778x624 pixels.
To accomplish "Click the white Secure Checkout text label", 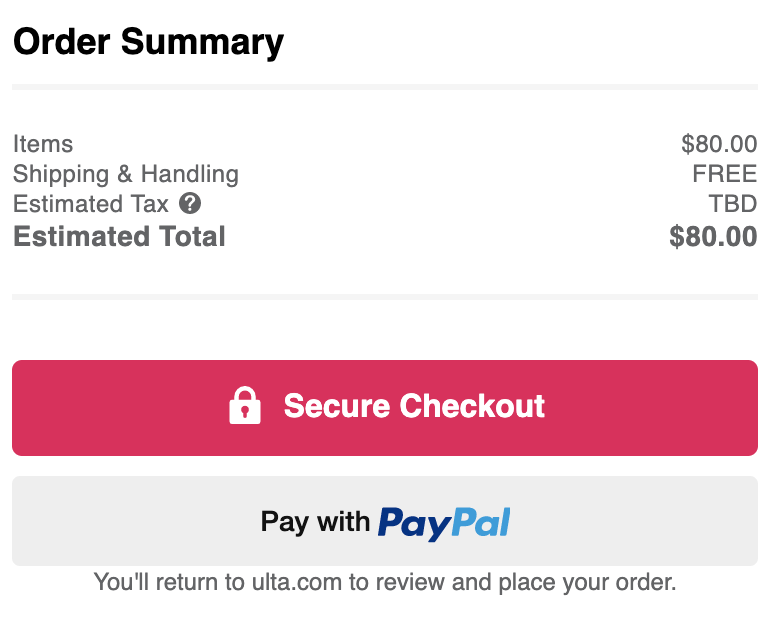I will pyautogui.click(x=414, y=406).
